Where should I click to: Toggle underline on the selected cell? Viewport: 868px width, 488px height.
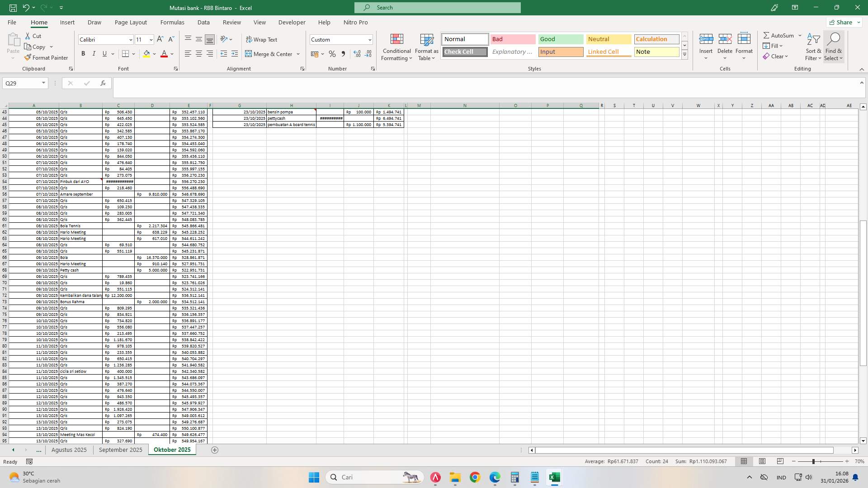104,53
